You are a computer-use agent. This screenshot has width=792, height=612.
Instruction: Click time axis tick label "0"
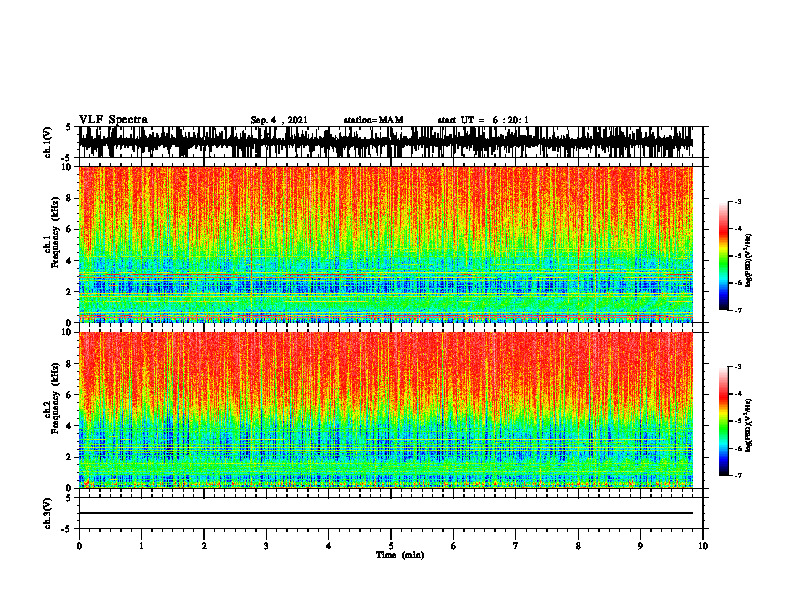79,546
